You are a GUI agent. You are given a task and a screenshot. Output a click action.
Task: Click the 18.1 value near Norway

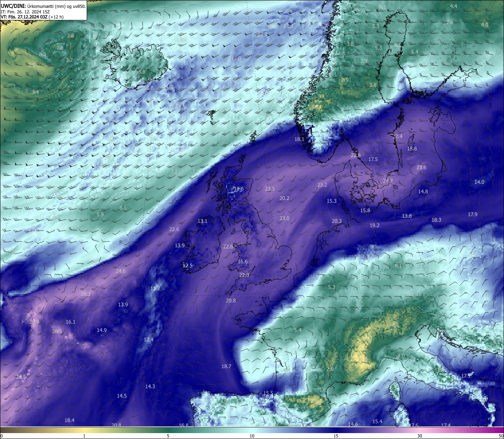(299, 139)
